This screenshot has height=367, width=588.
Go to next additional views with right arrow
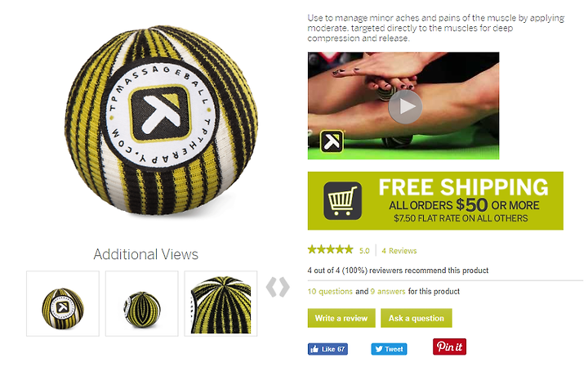click(x=284, y=287)
